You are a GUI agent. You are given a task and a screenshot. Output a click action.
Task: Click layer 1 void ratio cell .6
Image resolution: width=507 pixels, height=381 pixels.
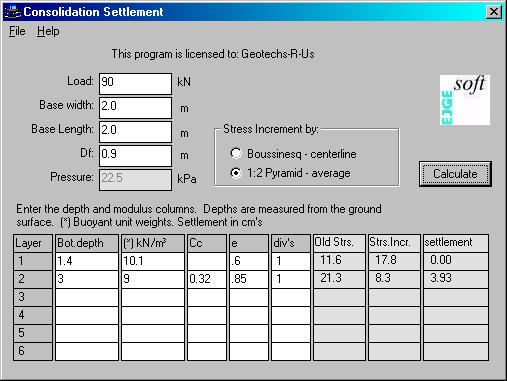(x=249, y=261)
